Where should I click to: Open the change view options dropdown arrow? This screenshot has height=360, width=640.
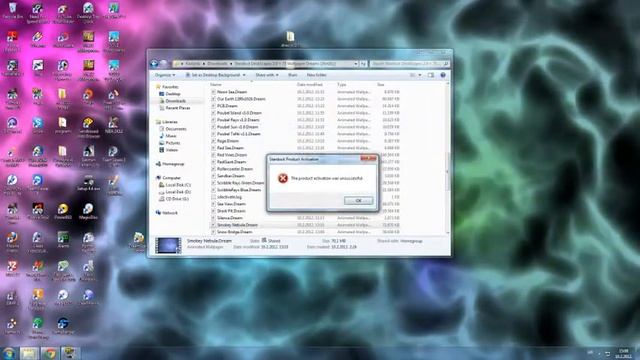(420, 75)
